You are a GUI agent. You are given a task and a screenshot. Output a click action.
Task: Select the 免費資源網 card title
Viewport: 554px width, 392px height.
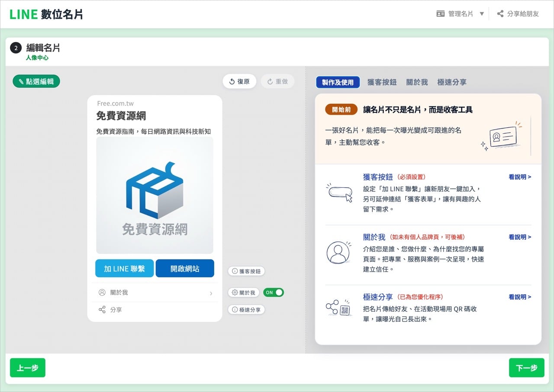point(121,116)
